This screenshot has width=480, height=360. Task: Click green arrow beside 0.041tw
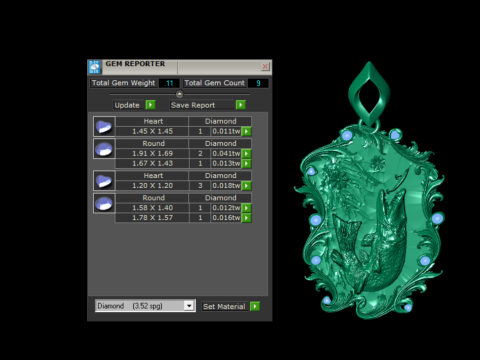point(246,154)
